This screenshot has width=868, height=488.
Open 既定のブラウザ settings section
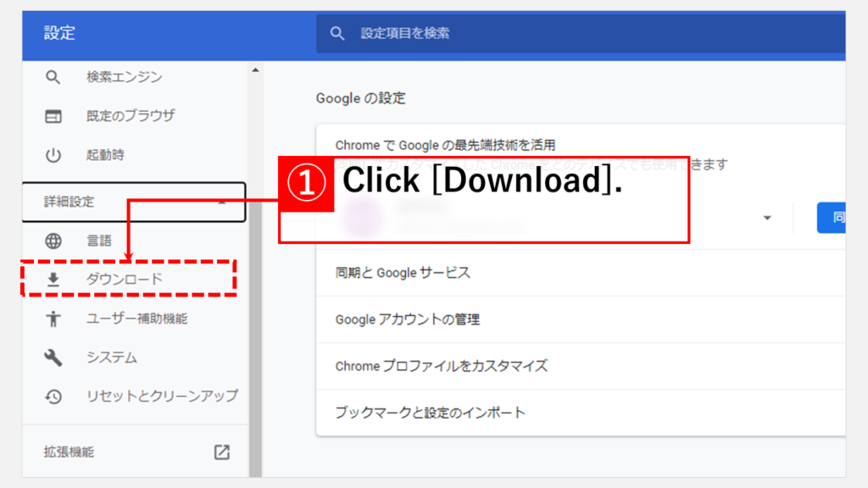(131, 115)
